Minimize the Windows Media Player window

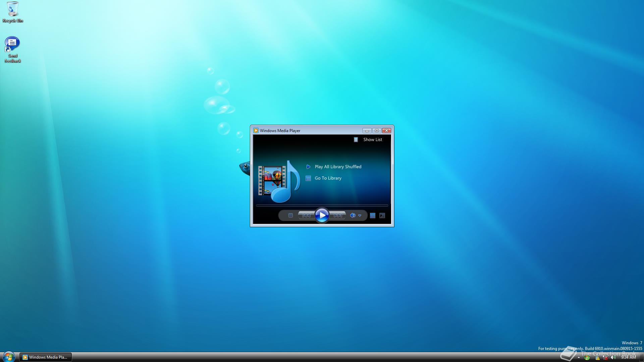coord(367,131)
